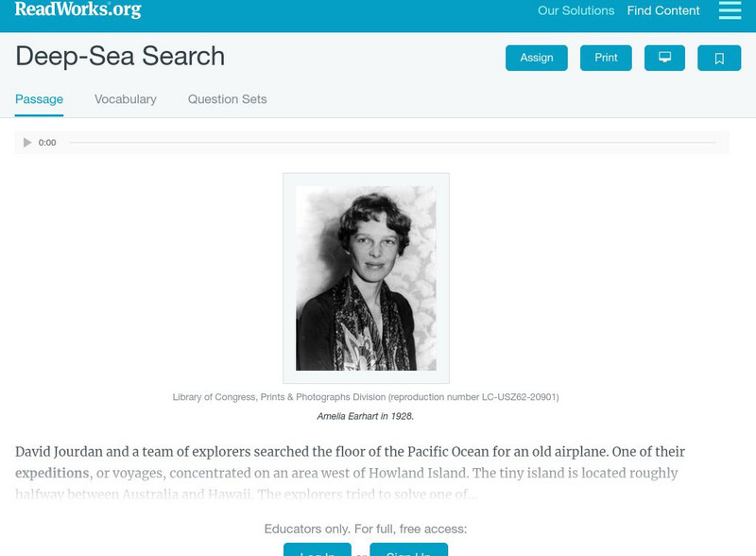Click the 0:00 audio timestamp

47,143
